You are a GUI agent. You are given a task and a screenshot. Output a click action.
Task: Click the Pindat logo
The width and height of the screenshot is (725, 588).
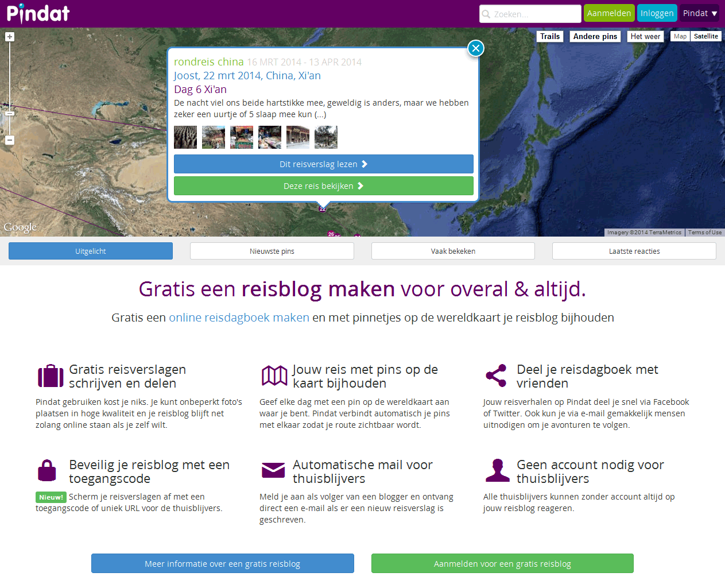[38, 13]
